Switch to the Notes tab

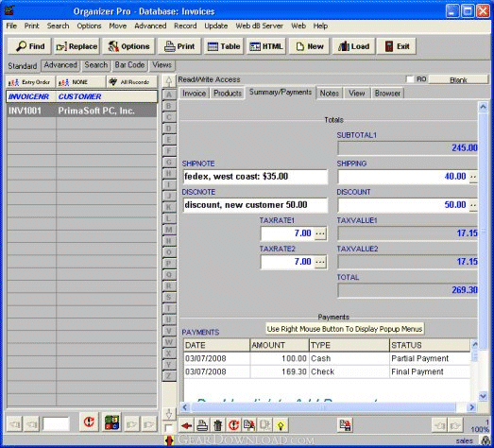[330, 94]
